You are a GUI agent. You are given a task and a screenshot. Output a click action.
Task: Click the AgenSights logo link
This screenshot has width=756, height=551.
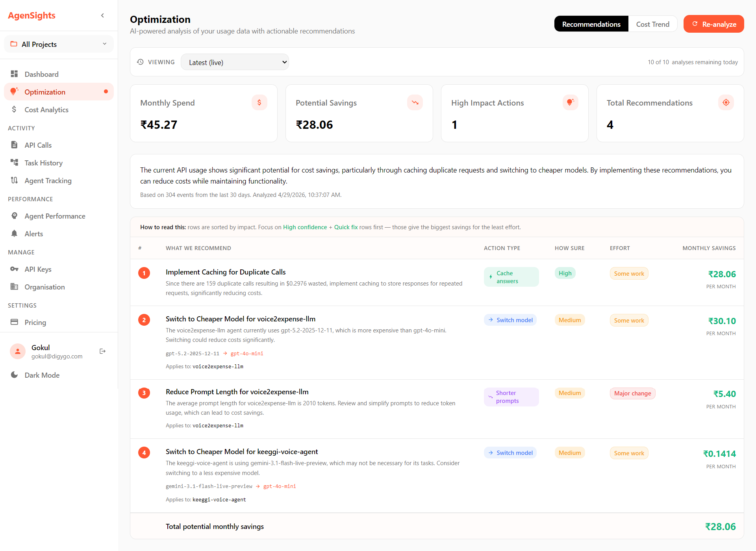tap(31, 15)
